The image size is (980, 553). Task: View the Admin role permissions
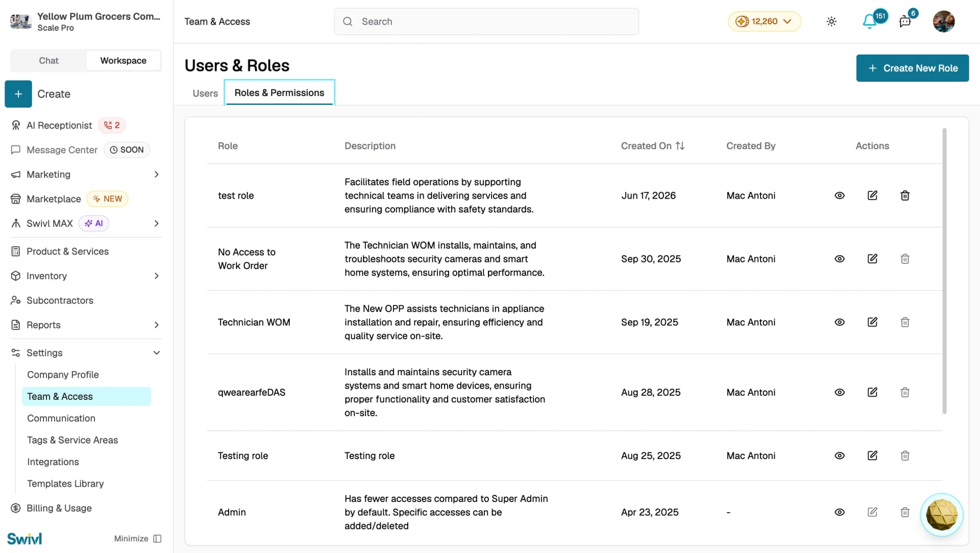[x=839, y=512]
